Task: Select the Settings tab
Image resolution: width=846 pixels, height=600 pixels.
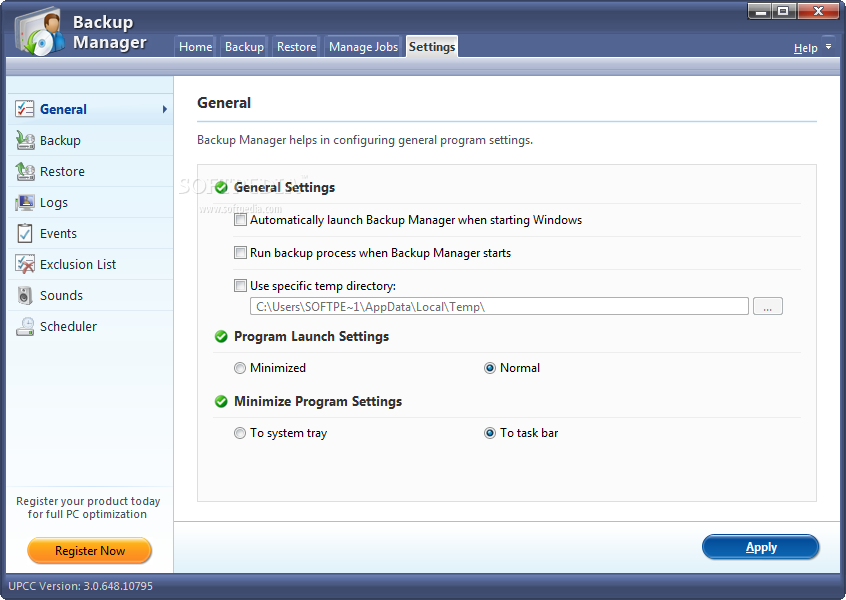Action: (x=432, y=47)
